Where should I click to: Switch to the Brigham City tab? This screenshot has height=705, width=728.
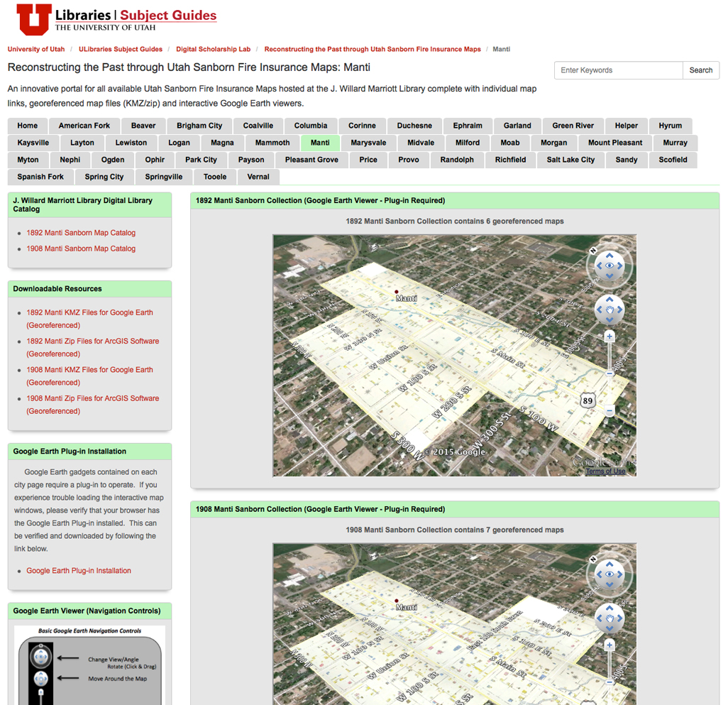point(199,126)
